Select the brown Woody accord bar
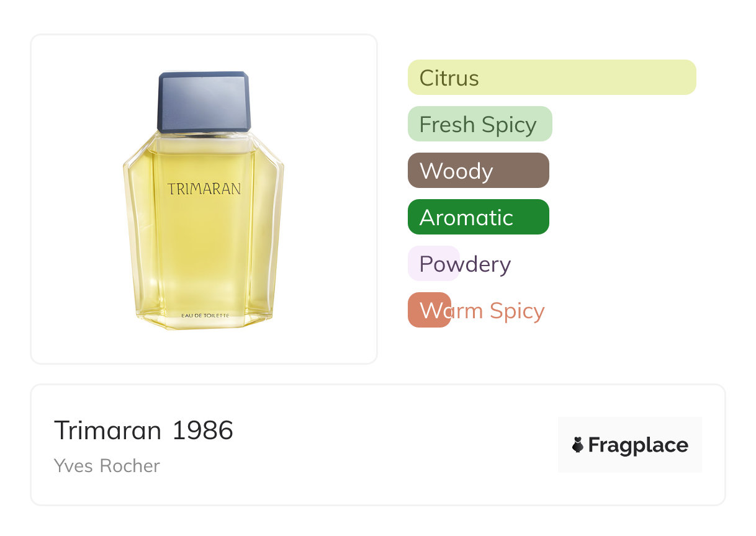This screenshot has height=536, width=756. pyautogui.click(x=478, y=171)
